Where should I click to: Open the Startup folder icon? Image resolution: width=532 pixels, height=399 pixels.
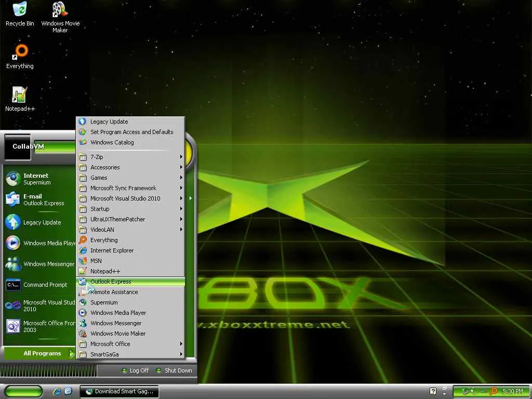pos(83,209)
